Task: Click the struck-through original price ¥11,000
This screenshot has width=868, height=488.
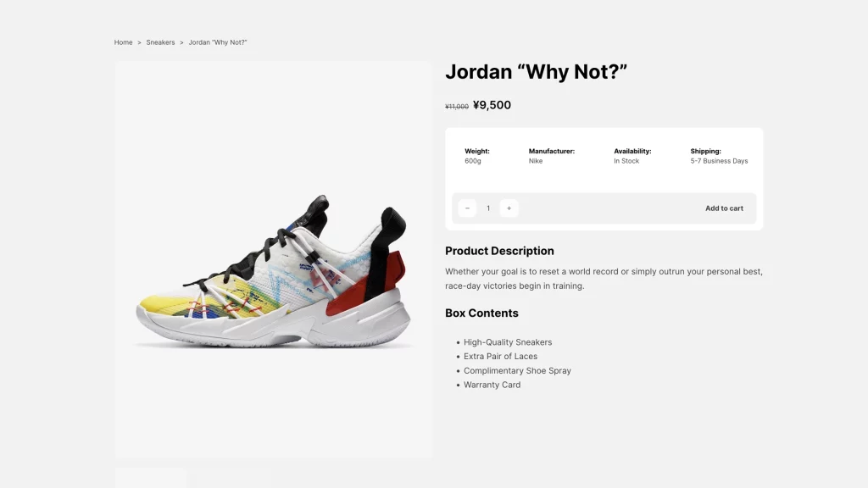Action: click(x=457, y=107)
